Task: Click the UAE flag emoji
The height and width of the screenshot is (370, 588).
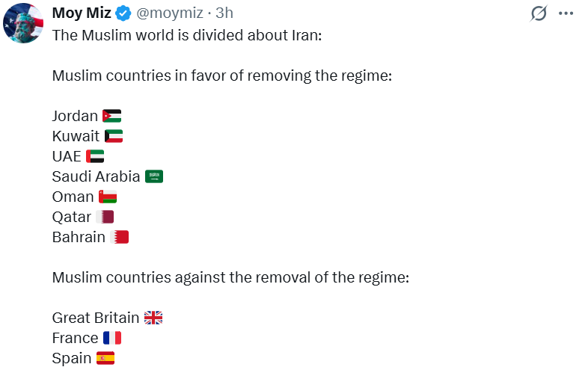Action: point(95,156)
